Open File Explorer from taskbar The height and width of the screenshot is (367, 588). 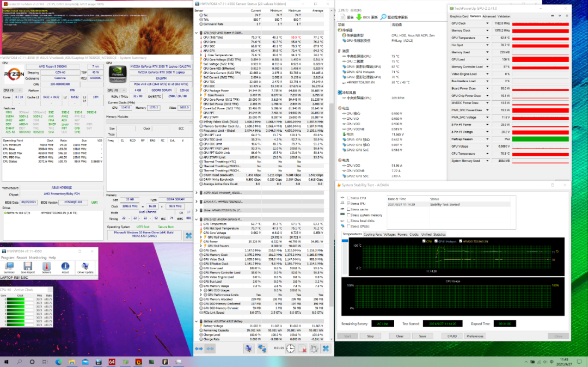72,362
